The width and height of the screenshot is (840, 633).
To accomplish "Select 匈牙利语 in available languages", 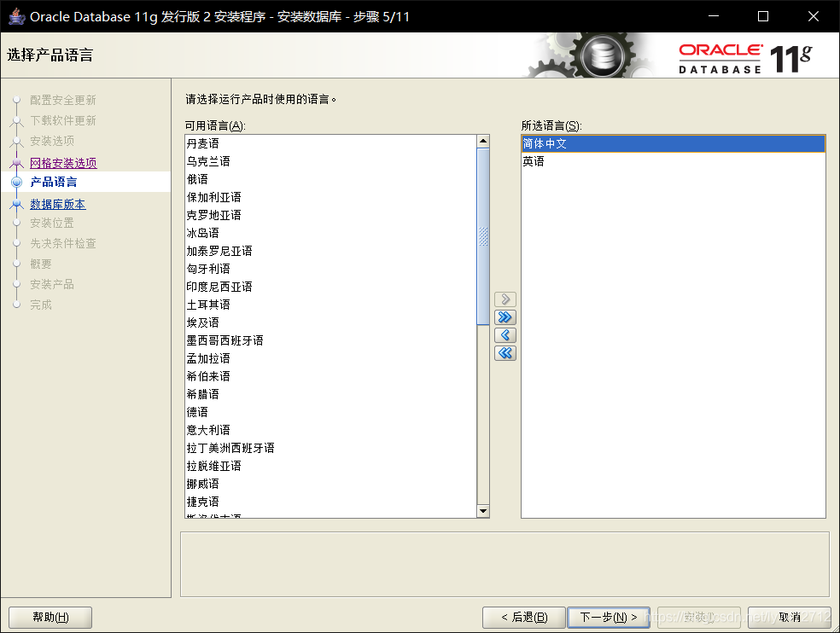I will pyautogui.click(x=330, y=269).
